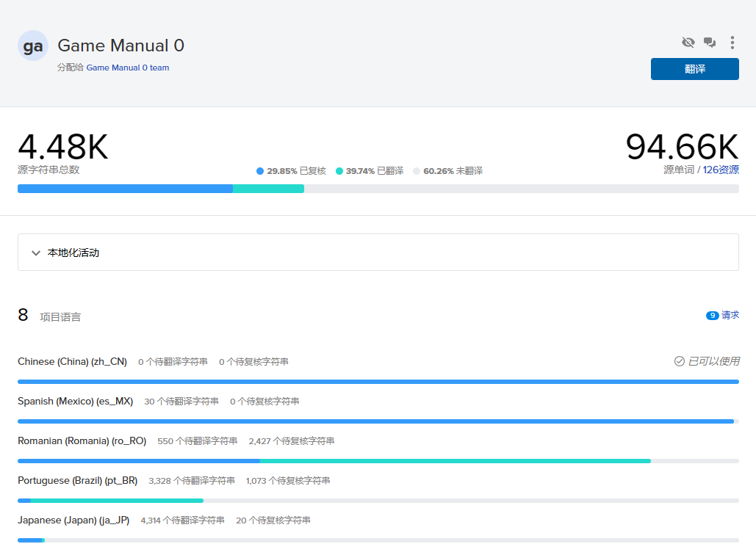Image resolution: width=756 pixels, height=555 pixels.
Task: Open Romanian (Romania) (ro_RO) language row
Action: 82,440
